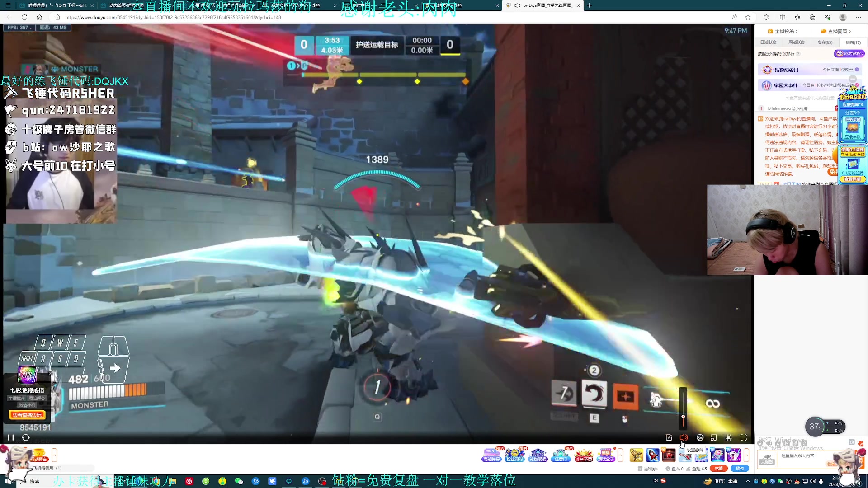
Task: Open intimacy ranking help question mark
Action: pos(798,54)
